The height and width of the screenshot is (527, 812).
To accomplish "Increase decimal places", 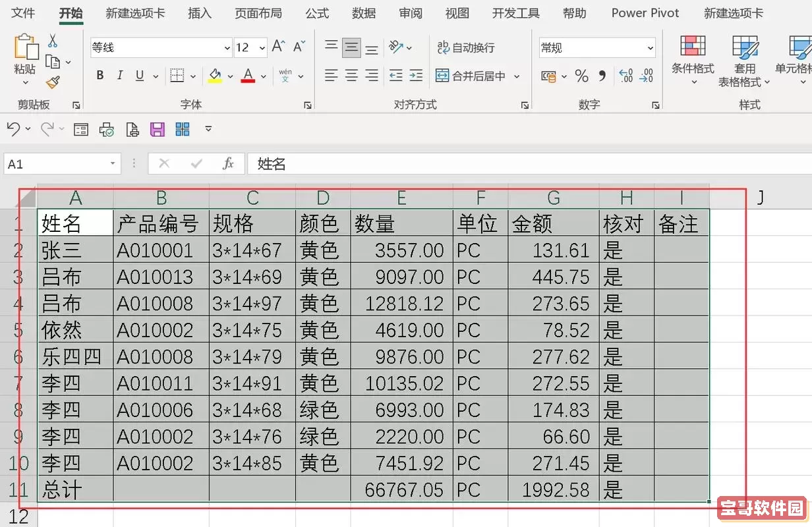I will click(x=626, y=76).
